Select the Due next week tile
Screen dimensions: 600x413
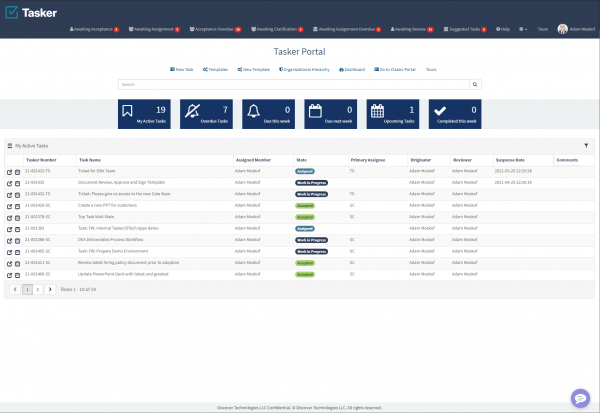331,114
